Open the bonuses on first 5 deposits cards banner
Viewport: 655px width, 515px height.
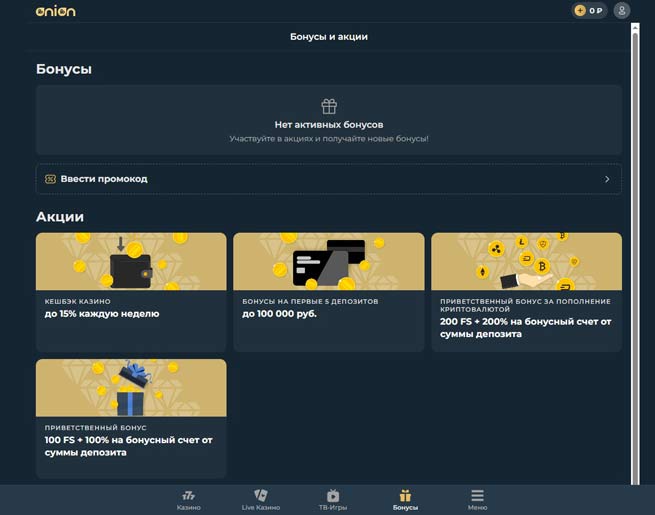328,261
